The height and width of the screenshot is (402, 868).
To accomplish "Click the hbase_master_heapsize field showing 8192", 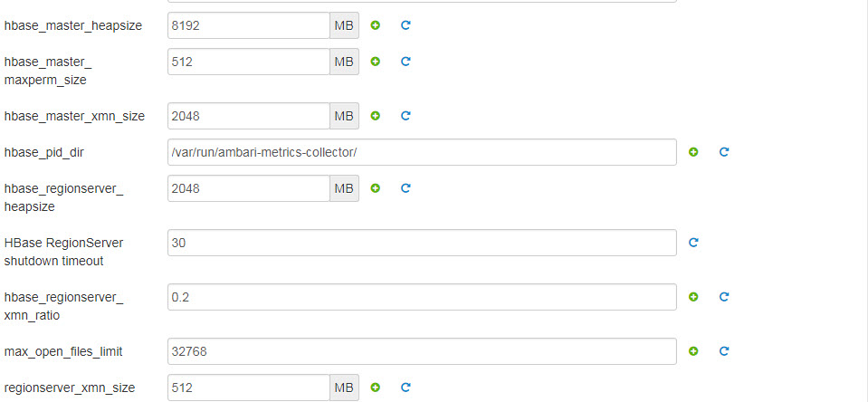I will pyautogui.click(x=249, y=25).
